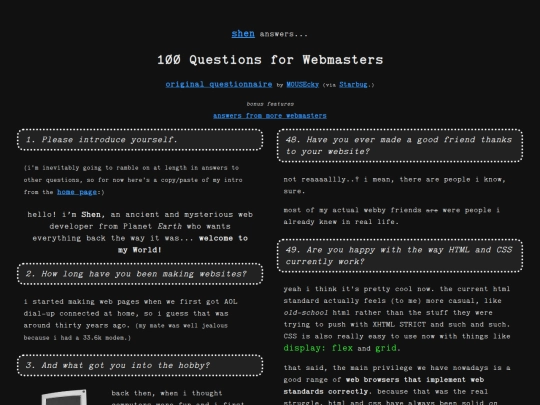Click the 'i started making web pages' paragraph
540x405 pixels.
(x=131, y=320)
